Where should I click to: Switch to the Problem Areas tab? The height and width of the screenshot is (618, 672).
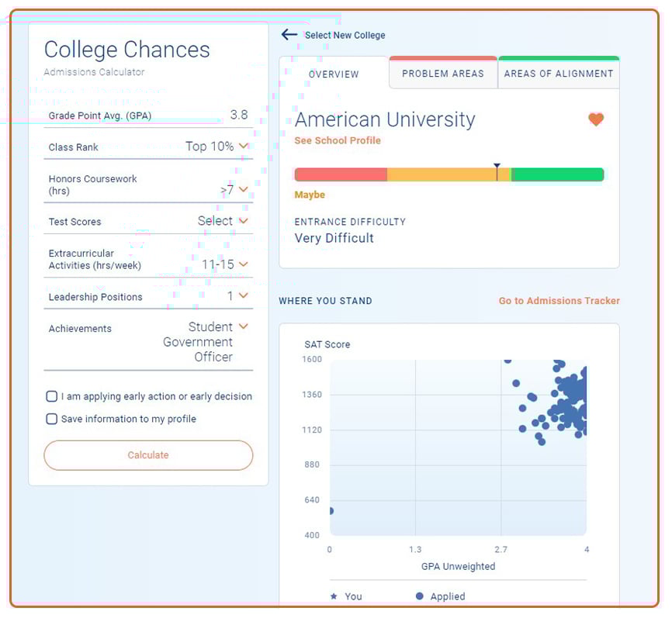(443, 73)
